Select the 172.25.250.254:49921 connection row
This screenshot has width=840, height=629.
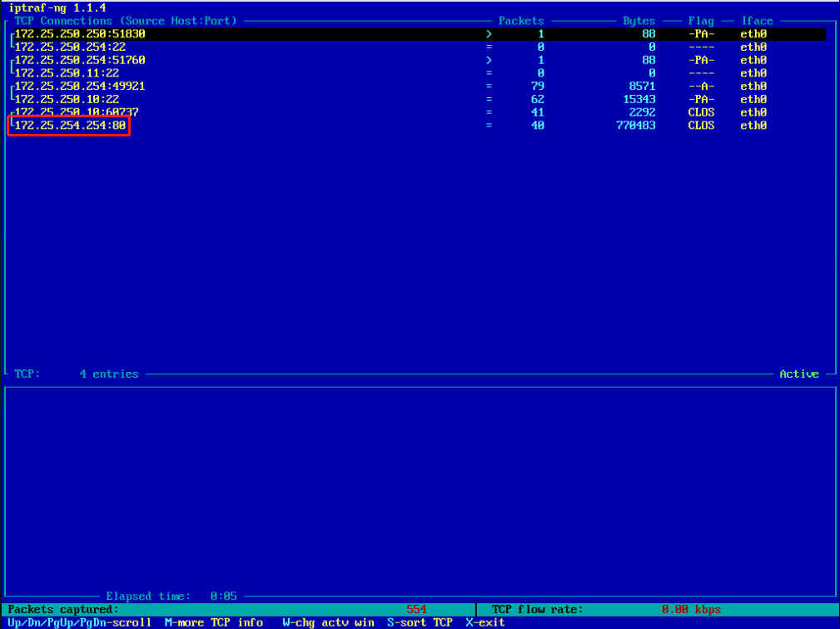[80, 86]
